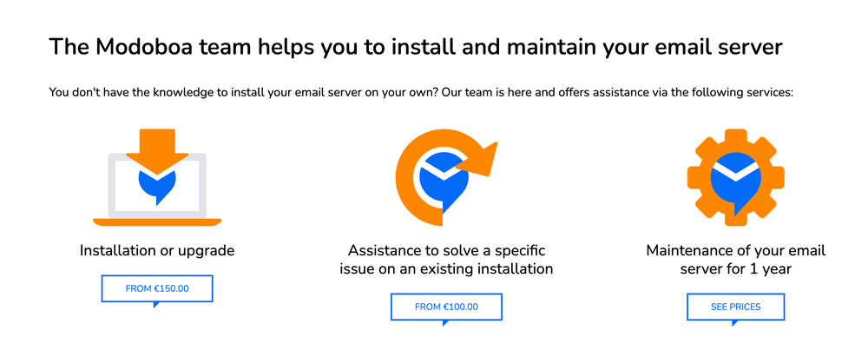Select the "Assistance to solve a specific issue" title
Screen dimensions: 868x357
446,260
